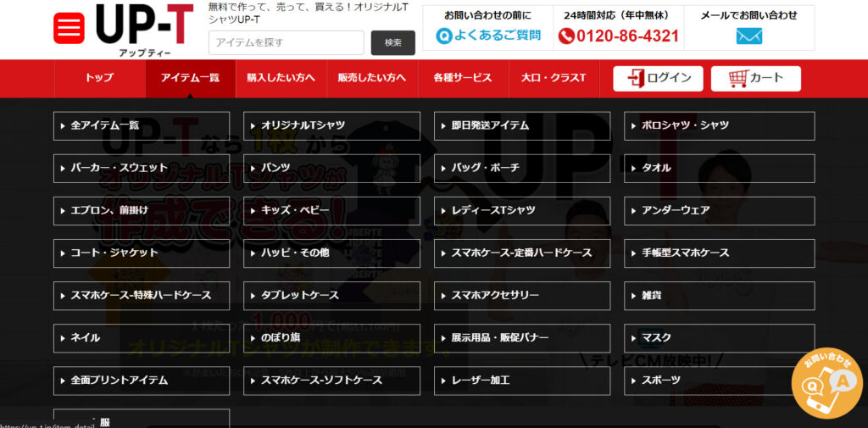Select 大口・クラスT menu item

(554, 78)
